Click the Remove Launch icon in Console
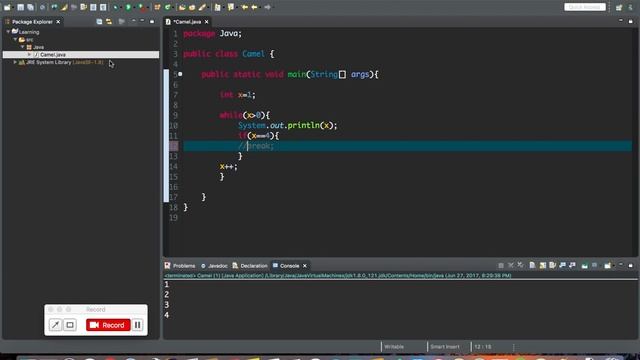 click(x=511, y=266)
